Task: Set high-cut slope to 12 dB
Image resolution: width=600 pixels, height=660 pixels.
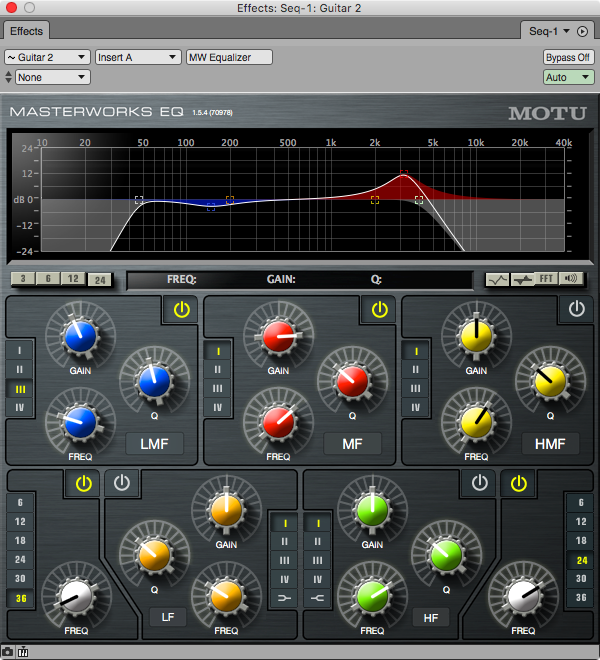Action: click(581, 522)
